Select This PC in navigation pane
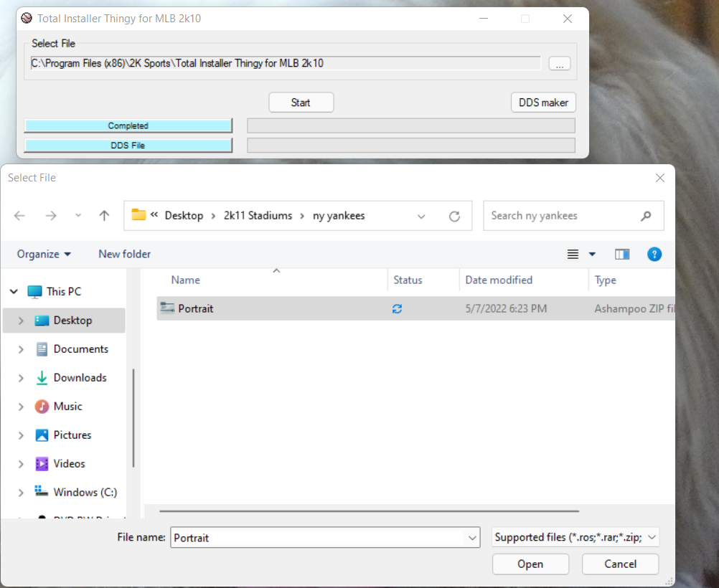719x588 pixels. pyautogui.click(x=64, y=291)
